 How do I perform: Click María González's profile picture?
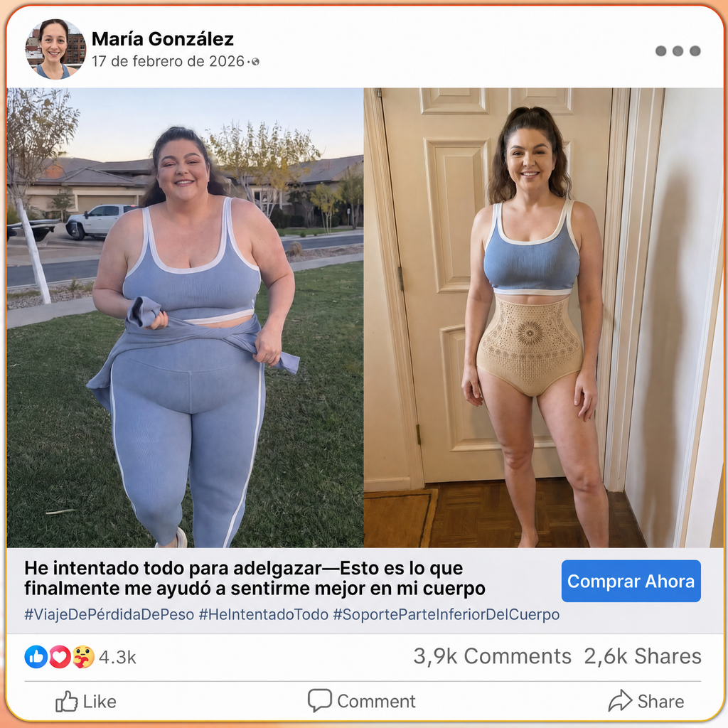point(55,49)
